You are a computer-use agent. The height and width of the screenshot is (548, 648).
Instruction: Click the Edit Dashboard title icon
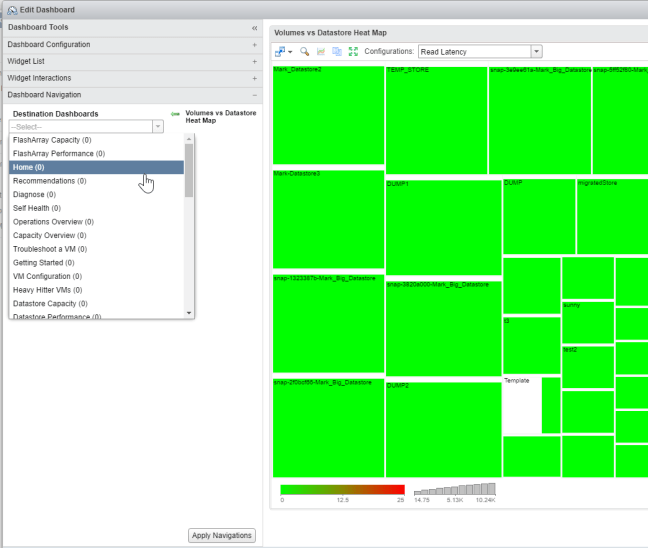[x=12, y=9]
